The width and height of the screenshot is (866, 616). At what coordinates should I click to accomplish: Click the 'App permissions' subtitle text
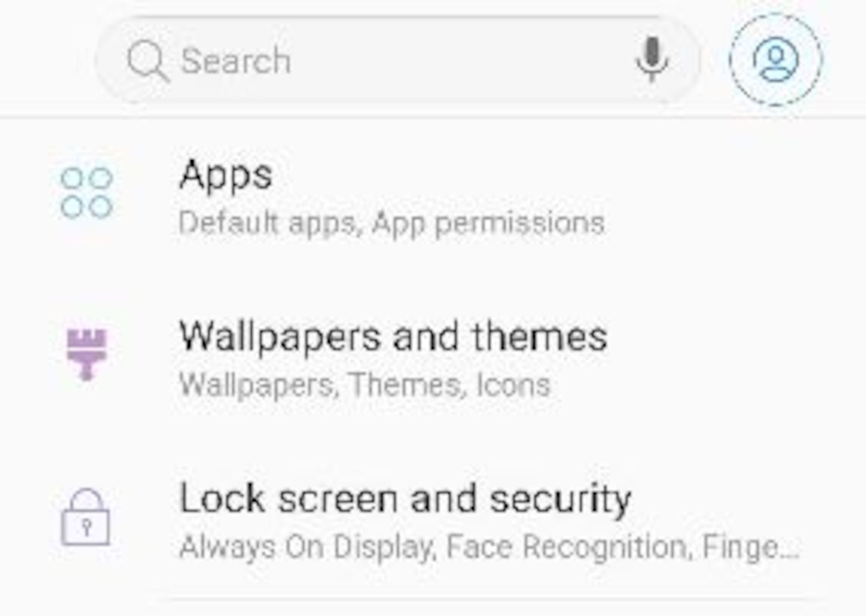488,224
